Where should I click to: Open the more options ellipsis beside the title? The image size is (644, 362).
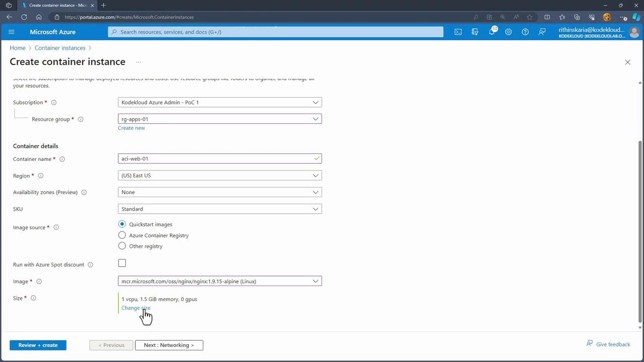coord(138,62)
